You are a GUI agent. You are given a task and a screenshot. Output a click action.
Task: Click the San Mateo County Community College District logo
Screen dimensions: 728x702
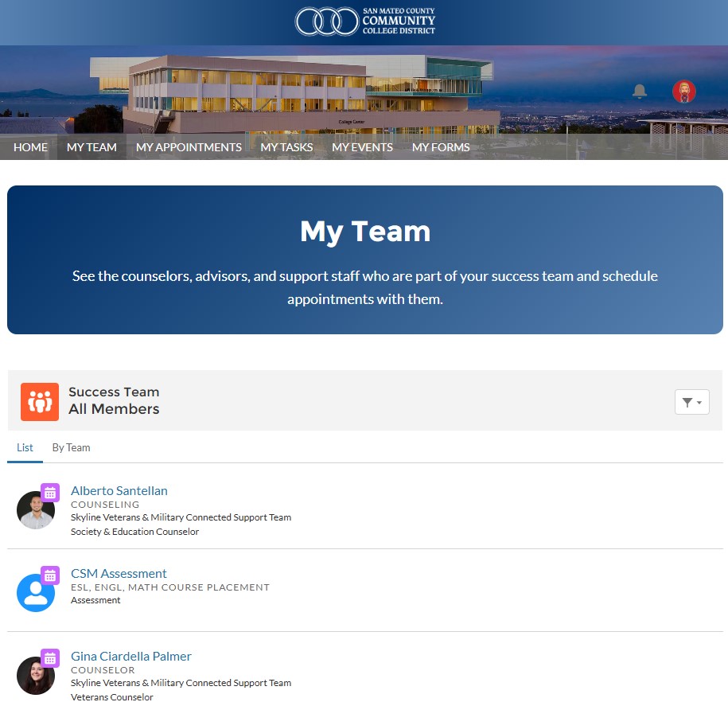click(365, 21)
